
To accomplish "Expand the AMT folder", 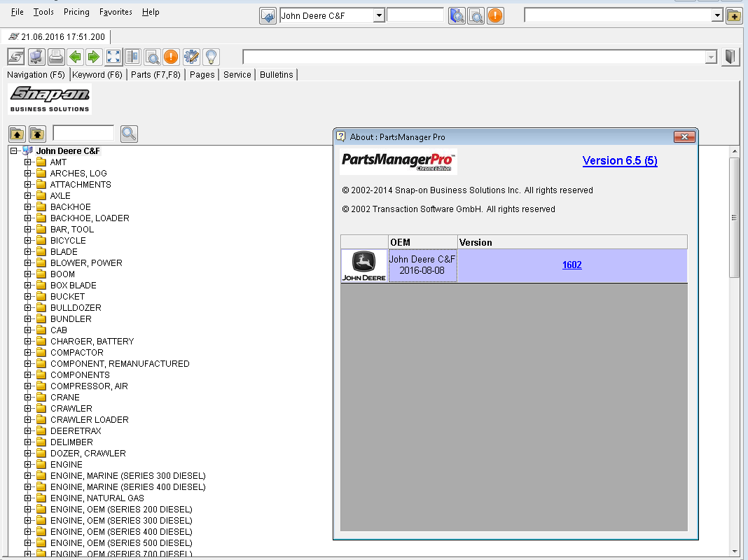I will click(28, 162).
